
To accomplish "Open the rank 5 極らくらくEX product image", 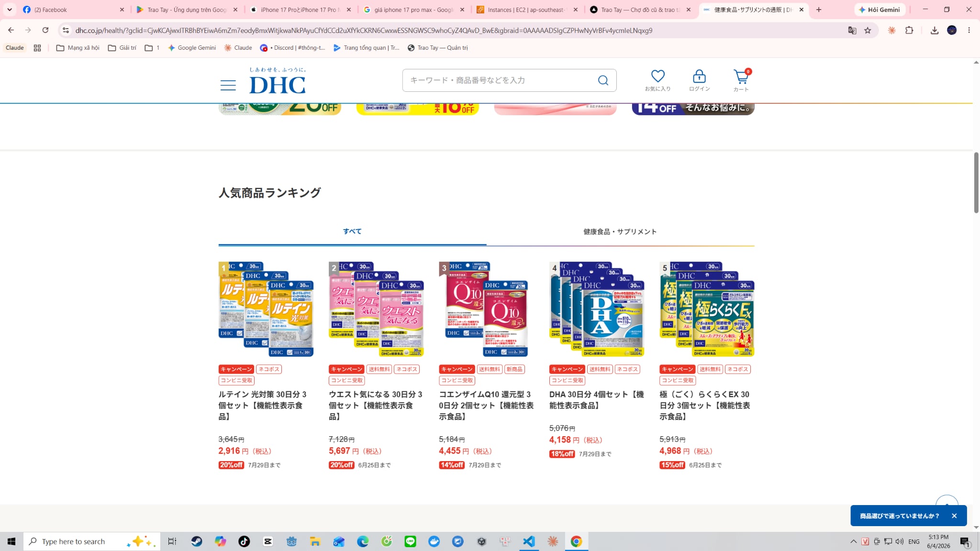I will point(707,309).
